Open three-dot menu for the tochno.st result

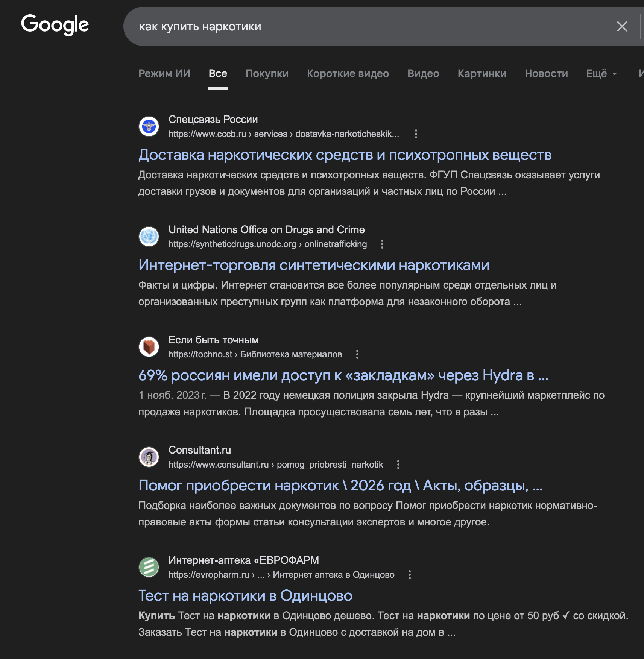(357, 354)
